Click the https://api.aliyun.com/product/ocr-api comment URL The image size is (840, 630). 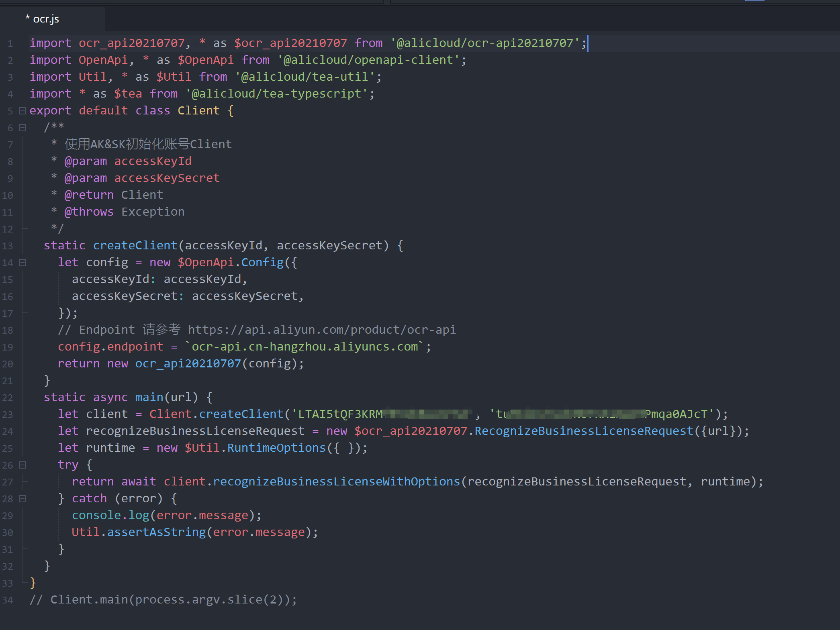[x=322, y=330]
